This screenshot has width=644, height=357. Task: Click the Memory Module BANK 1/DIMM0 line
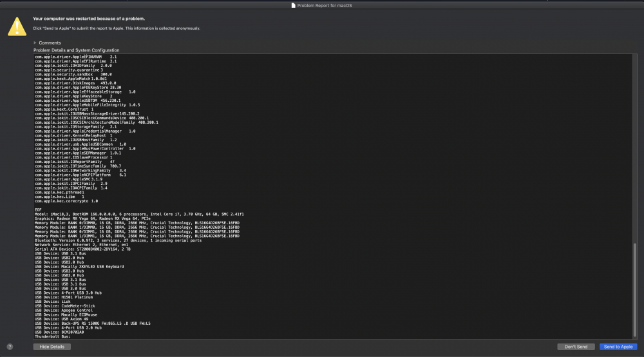point(137,227)
